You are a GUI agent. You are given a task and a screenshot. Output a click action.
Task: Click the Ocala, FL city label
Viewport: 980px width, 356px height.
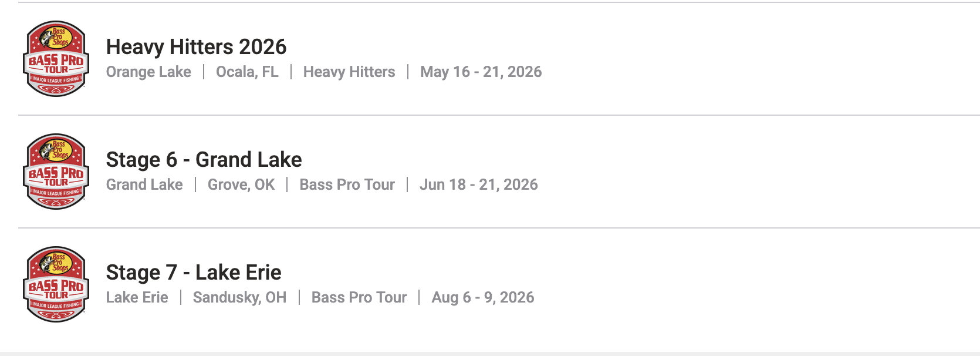point(247,72)
